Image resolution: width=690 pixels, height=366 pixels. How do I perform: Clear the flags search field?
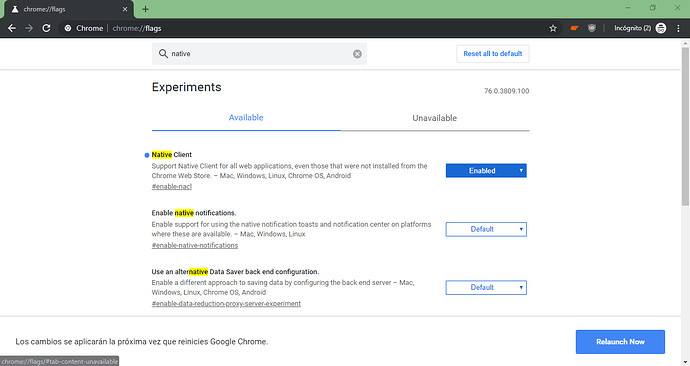click(x=357, y=54)
